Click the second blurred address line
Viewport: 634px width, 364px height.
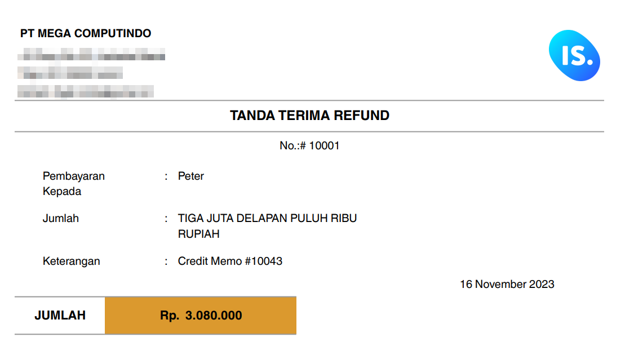coord(70,73)
